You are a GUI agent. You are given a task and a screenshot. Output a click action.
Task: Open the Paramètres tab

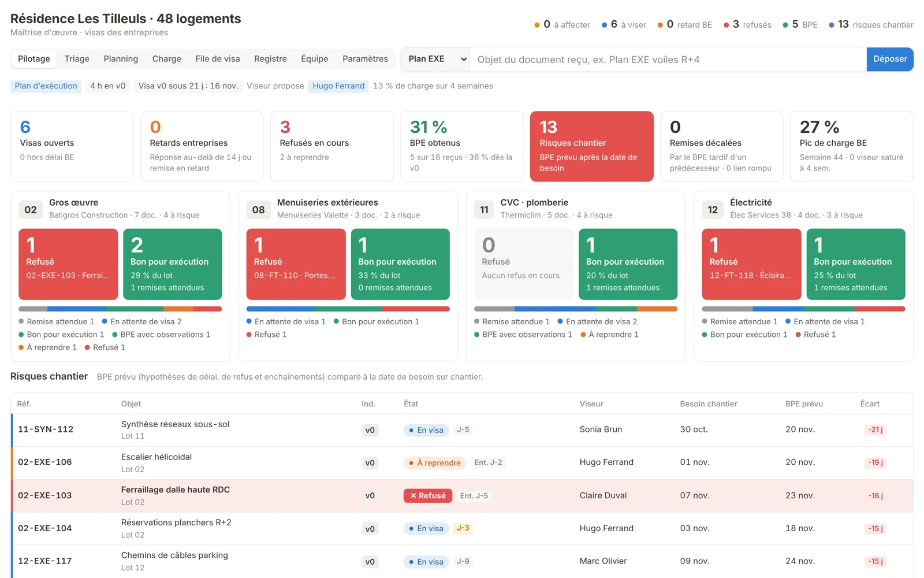365,59
